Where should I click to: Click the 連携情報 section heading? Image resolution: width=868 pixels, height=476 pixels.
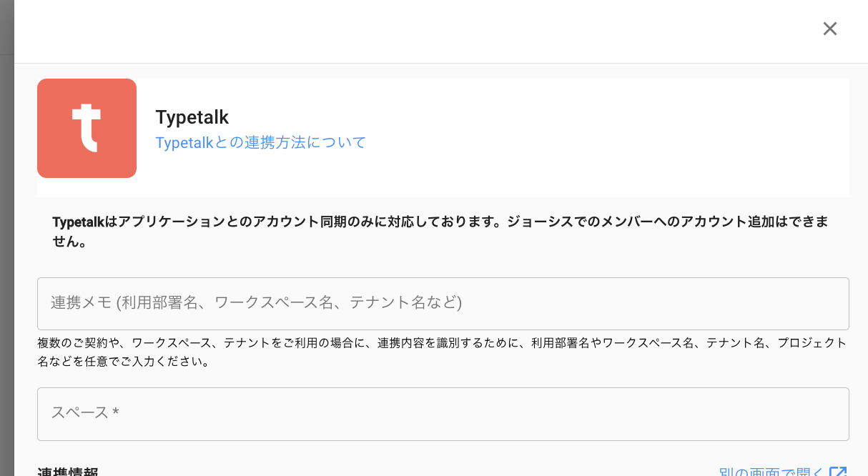coord(67,472)
